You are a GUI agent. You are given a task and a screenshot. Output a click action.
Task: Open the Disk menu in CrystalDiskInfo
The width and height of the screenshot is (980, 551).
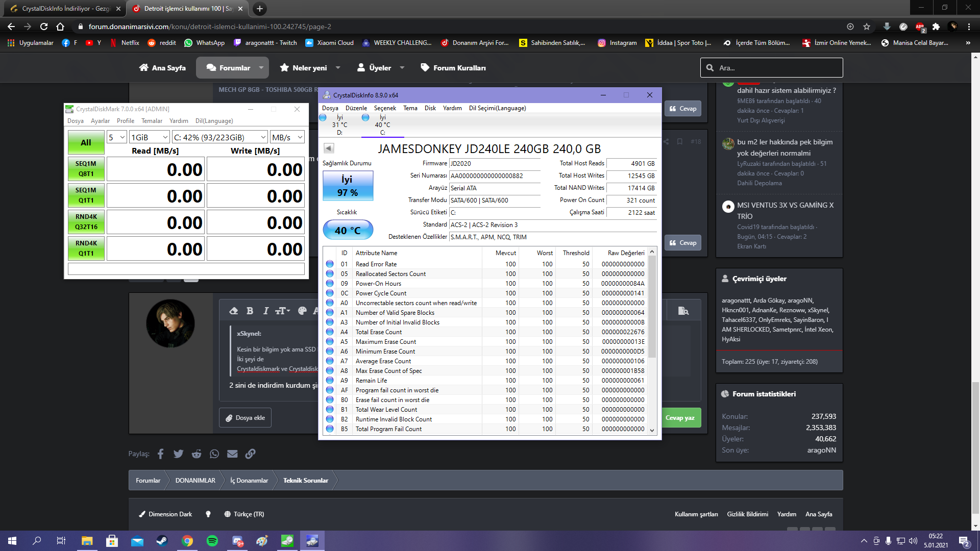click(430, 108)
